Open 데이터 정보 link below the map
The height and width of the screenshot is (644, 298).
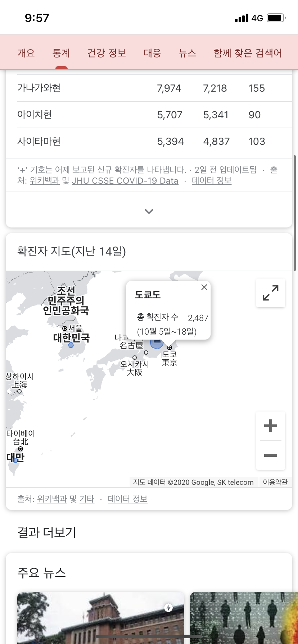point(128,499)
